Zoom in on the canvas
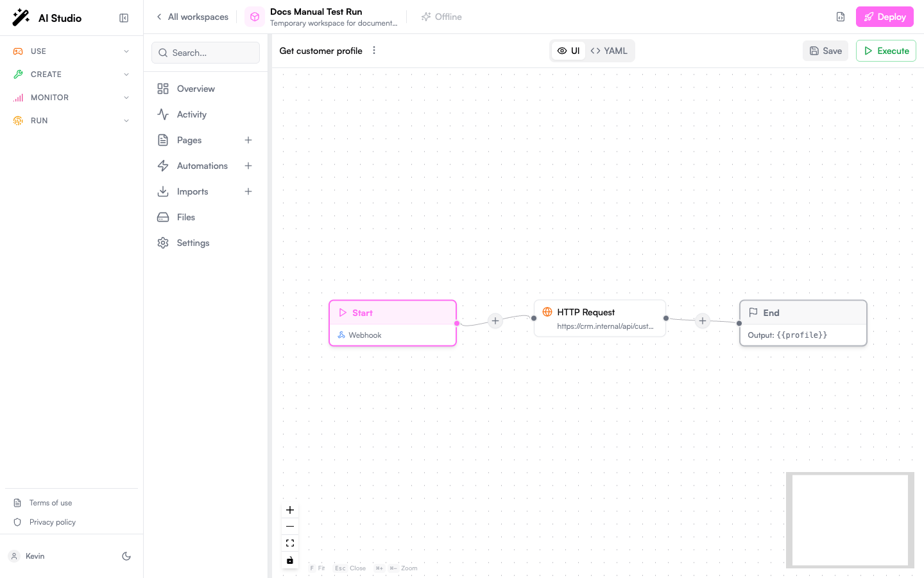Image resolution: width=924 pixels, height=578 pixels. click(x=290, y=510)
